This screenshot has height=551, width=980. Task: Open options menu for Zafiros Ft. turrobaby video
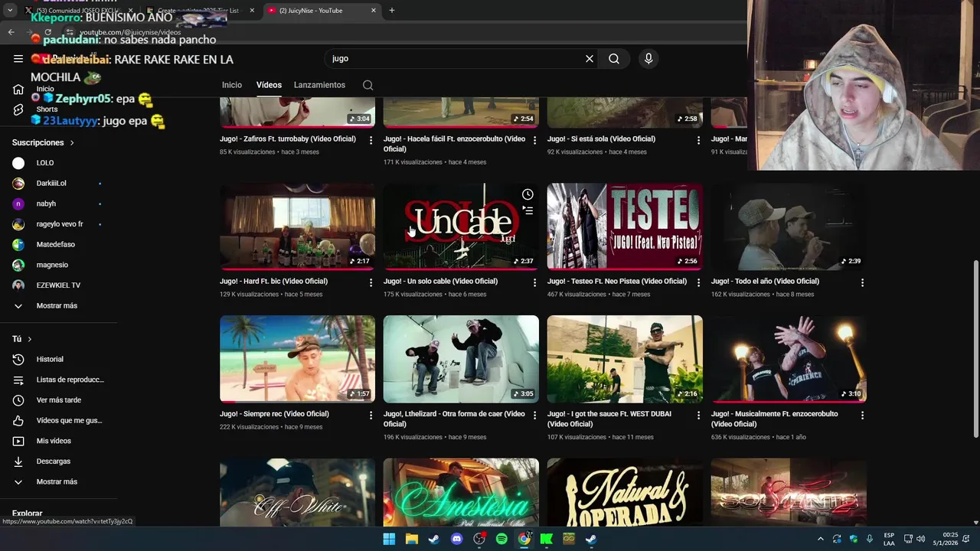click(371, 140)
